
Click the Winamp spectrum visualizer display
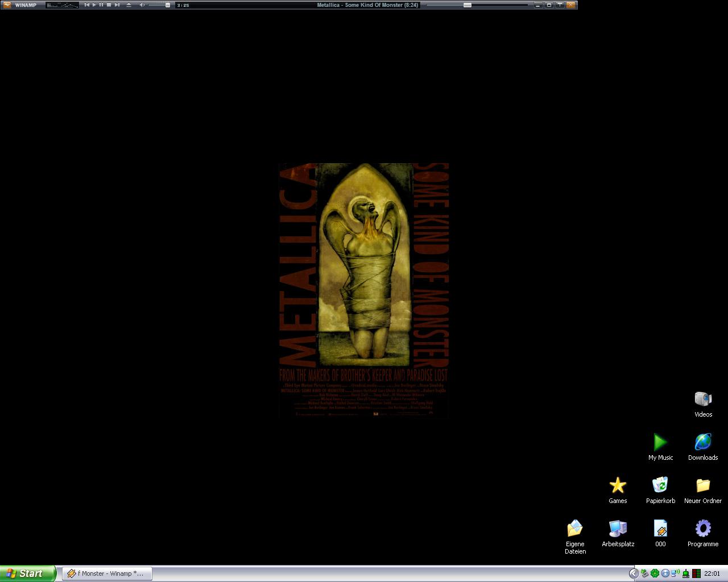(62, 5)
